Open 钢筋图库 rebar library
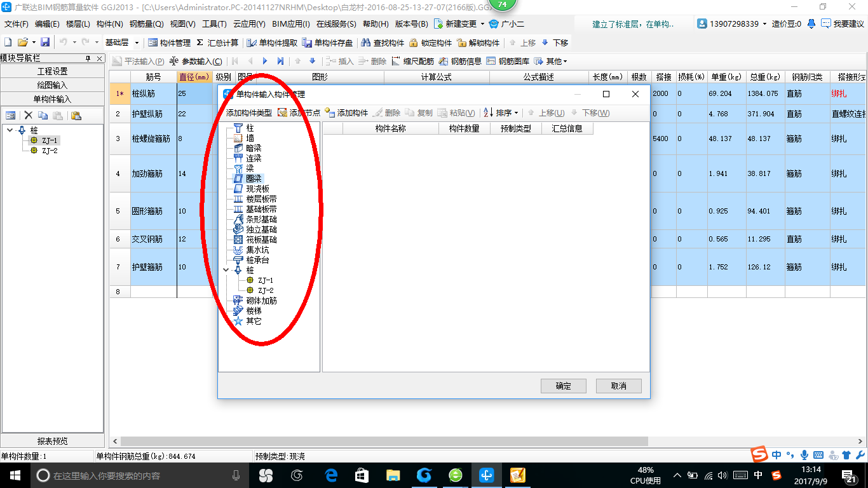This screenshot has width=868, height=488. tap(508, 61)
